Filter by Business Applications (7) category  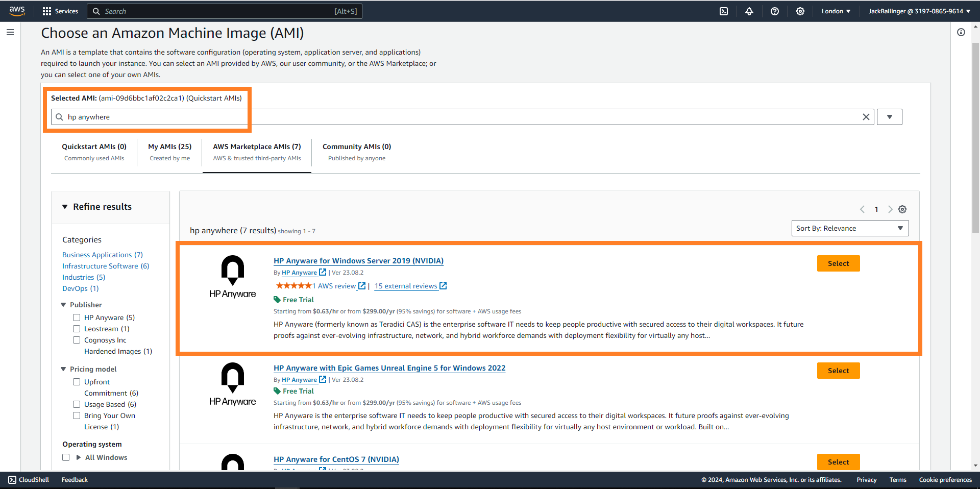(x=103, y=255)
